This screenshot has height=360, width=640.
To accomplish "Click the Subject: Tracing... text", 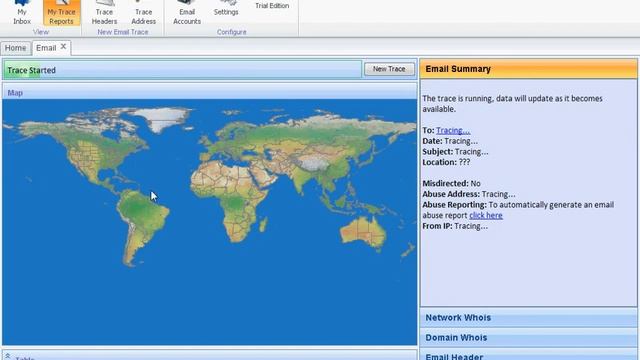I will point(455,151).
